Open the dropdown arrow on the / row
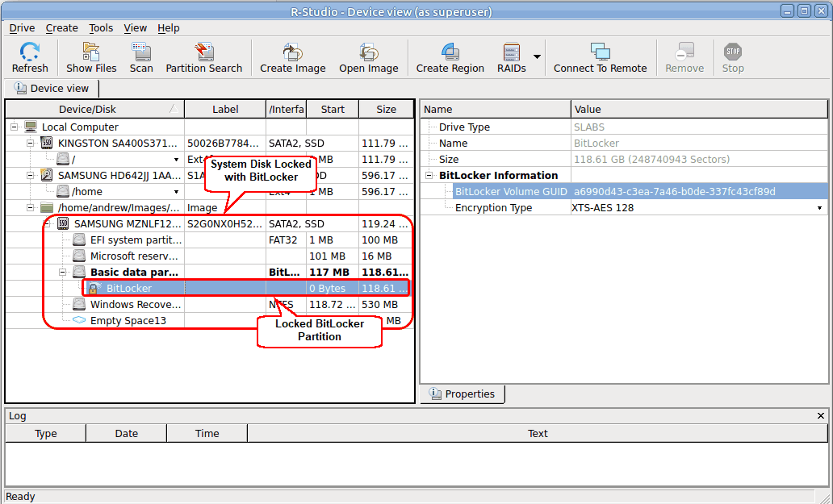833x504 pixels. click(x=177, y=160)
